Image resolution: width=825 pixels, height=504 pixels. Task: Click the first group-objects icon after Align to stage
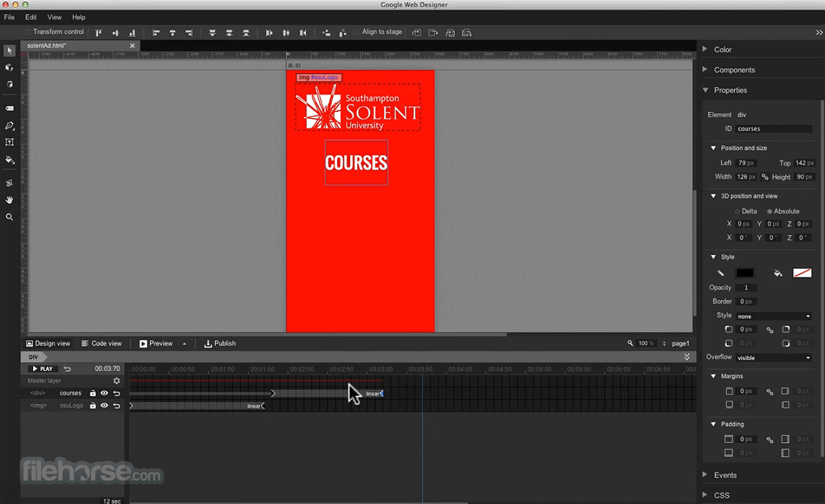(416, 32)
